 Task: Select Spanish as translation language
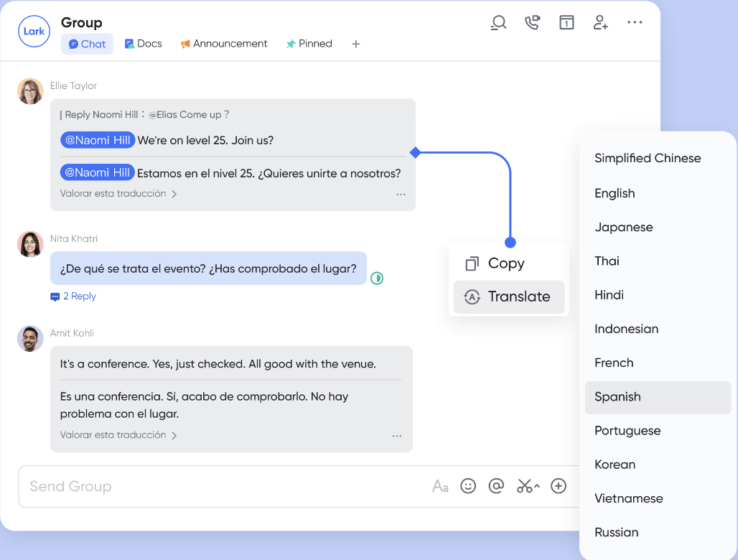tap(658, 397)
